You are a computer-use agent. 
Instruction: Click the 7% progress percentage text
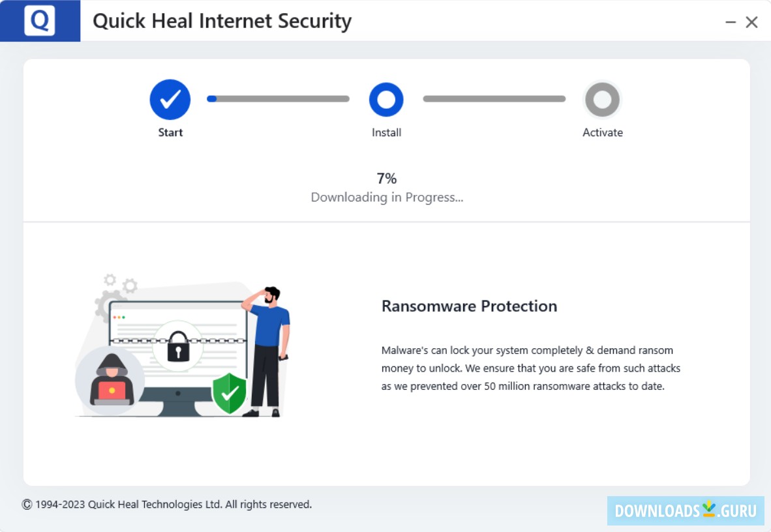coord(386,178)
